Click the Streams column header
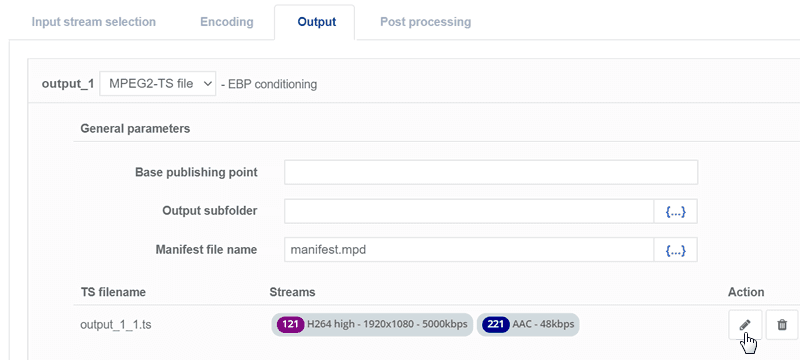 tap(292, 292)
